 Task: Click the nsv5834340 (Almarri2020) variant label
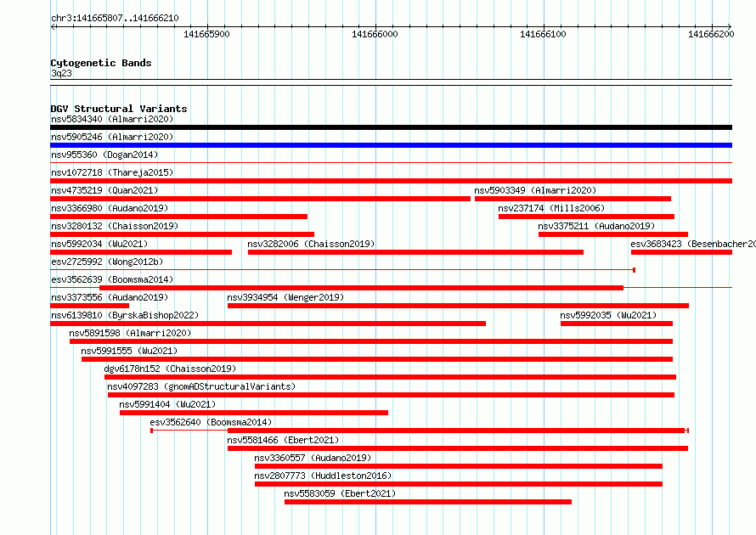(x=112, y=119)
